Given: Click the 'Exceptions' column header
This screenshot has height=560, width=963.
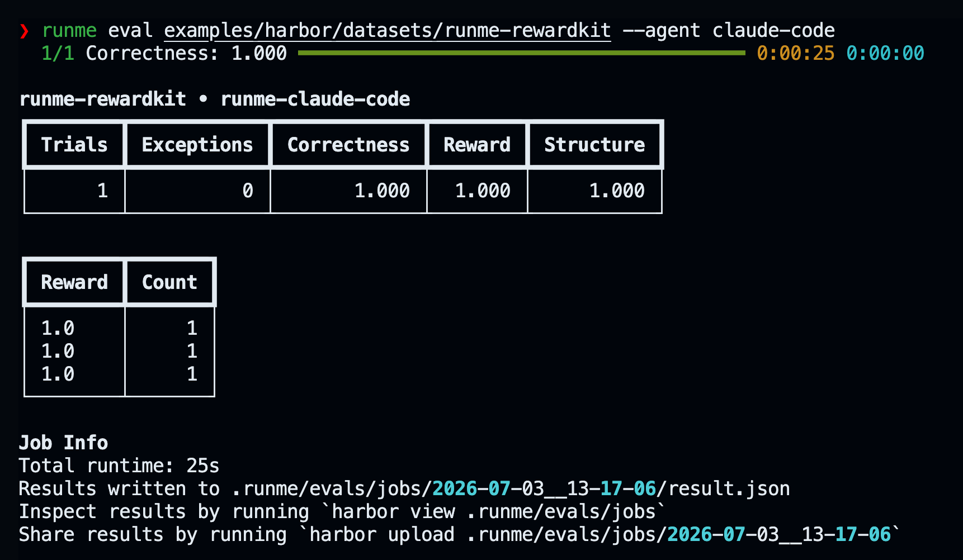Looking at the screenshot, I should (x=197, y=145).
